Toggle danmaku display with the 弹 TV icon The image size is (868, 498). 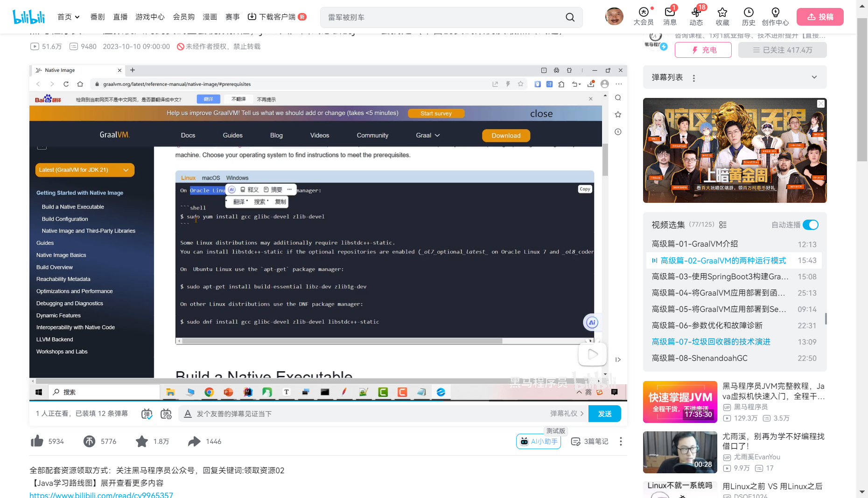[146, 414]
